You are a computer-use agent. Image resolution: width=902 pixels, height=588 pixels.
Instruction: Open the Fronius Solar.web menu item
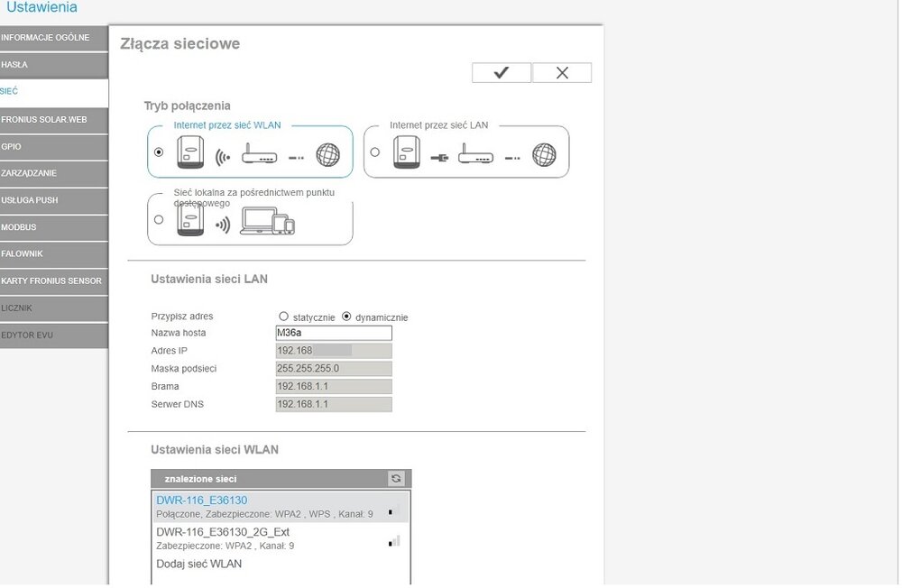click(54, 119)
